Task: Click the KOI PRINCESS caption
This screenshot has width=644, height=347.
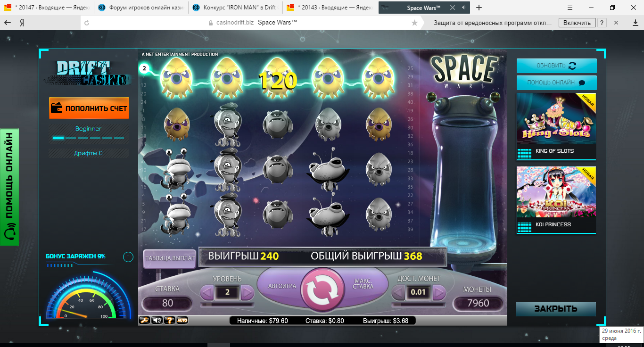Action: [553, 224]
